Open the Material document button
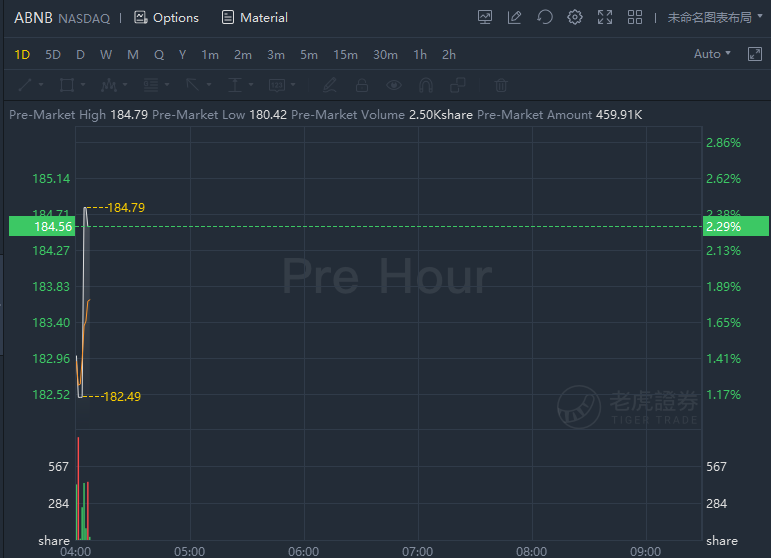771x558 pixels. point(255,18)
